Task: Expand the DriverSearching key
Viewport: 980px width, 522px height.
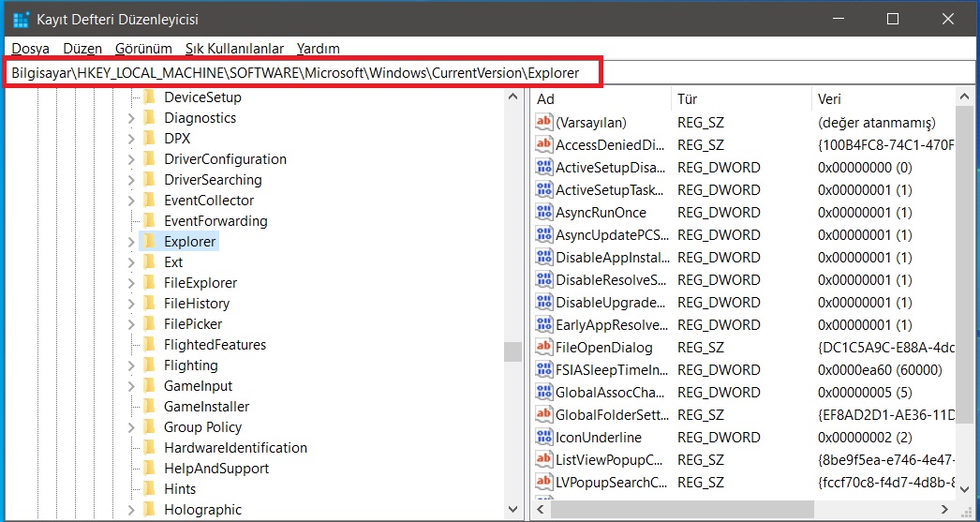Action: [130, 180]
